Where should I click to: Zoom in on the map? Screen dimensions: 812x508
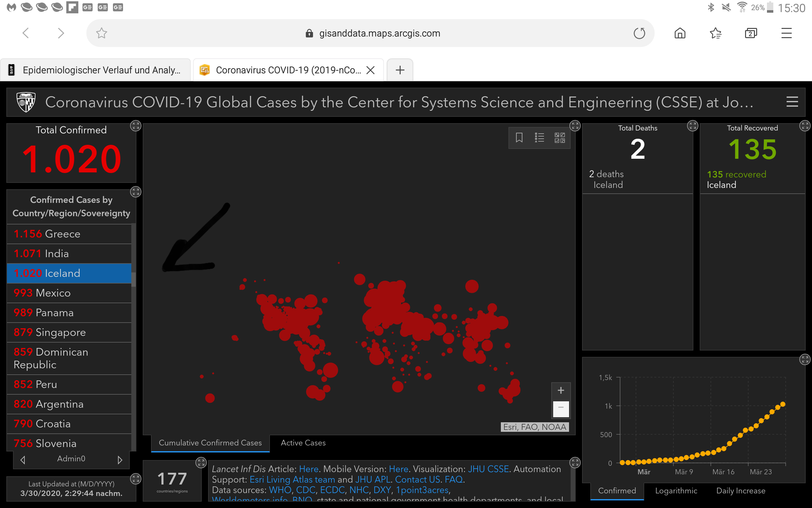561,391
